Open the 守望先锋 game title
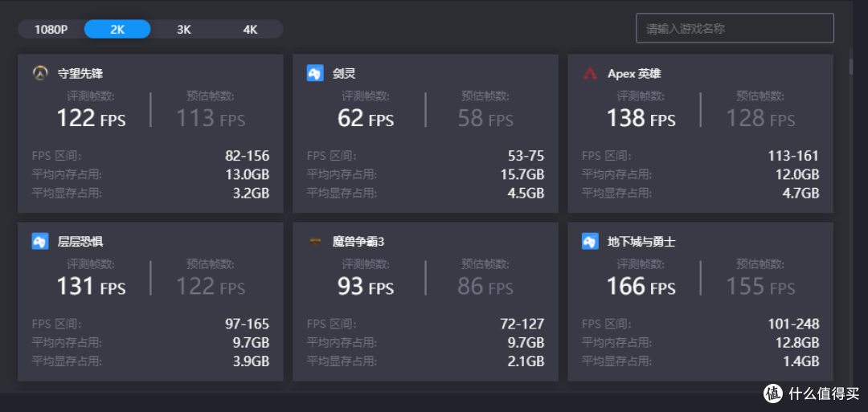868x412 pixels. [80, 74]
